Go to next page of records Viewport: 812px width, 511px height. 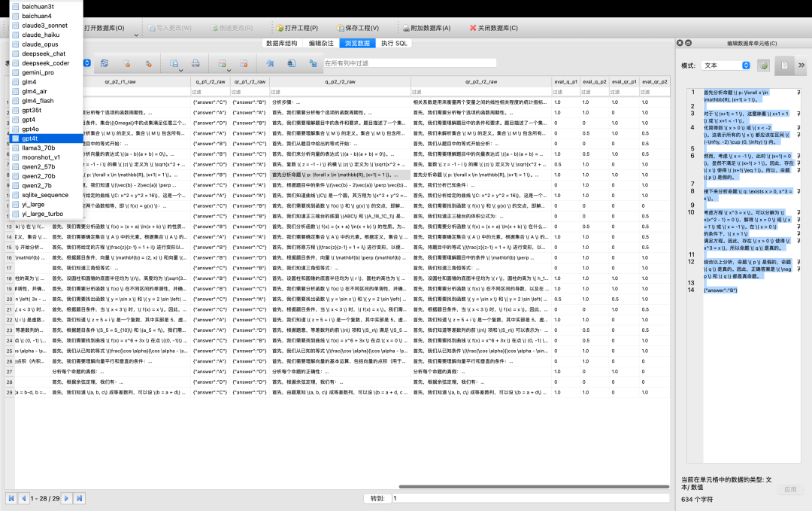(66, 498)
